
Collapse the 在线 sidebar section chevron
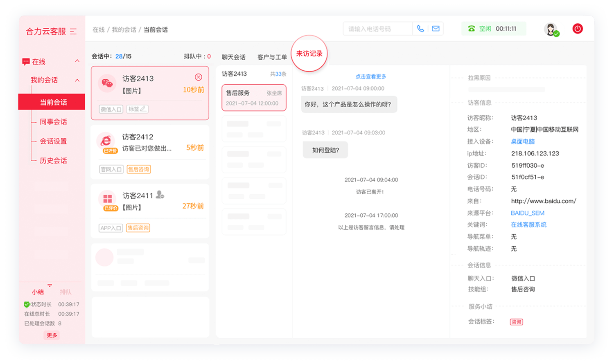tap(77, 61)
